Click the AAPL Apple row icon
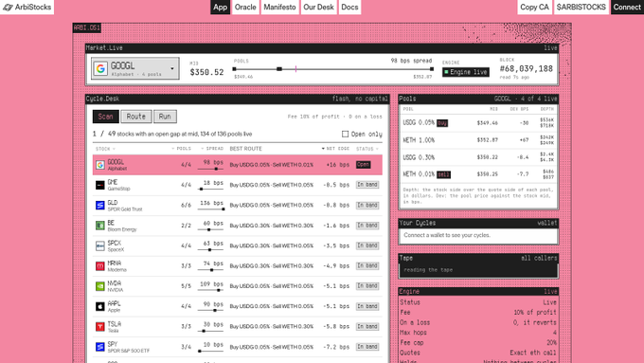Image resolution: width=644 pixels, height=363 pixels. point(99,306)
